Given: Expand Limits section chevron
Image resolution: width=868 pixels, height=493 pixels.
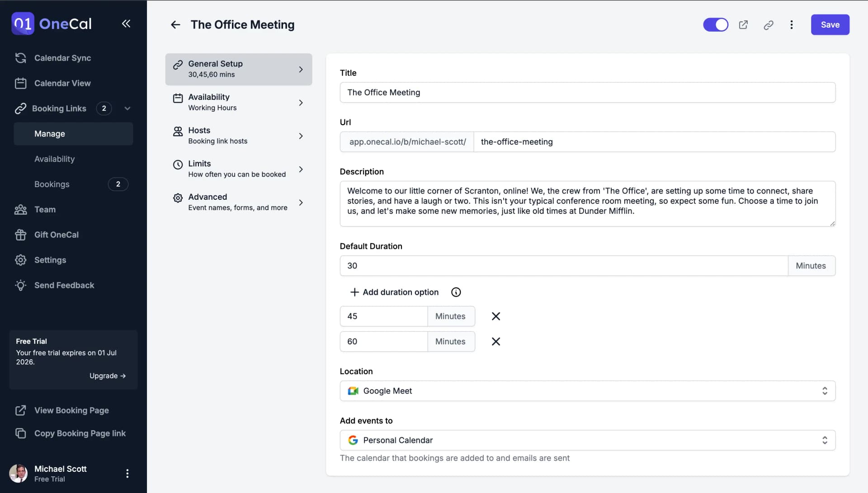Looking at the screenshot, I should [x=301, y=169].
